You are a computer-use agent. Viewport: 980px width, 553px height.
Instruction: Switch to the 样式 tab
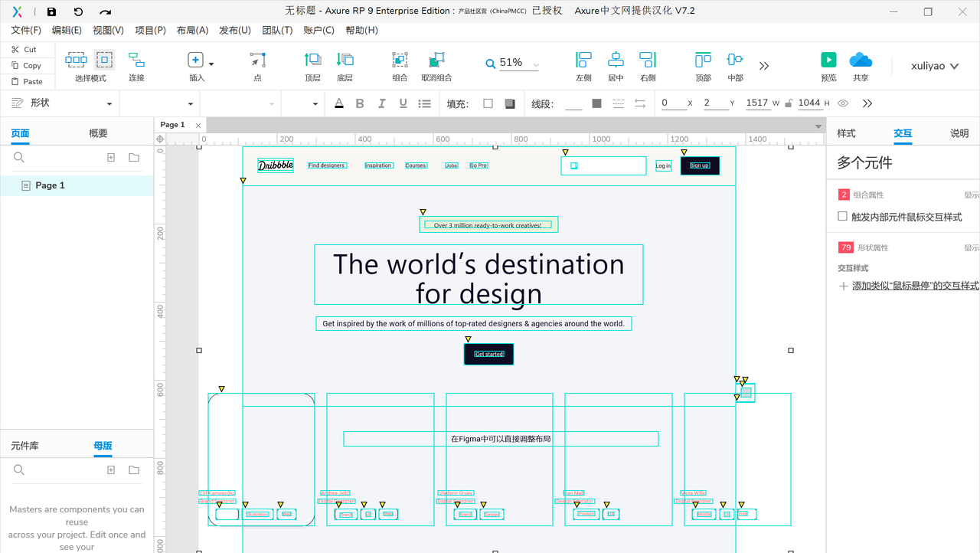(x=846, y=133)
